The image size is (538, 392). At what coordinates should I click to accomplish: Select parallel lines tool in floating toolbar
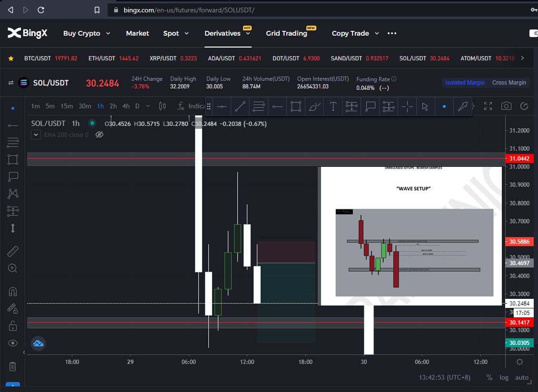258,106
